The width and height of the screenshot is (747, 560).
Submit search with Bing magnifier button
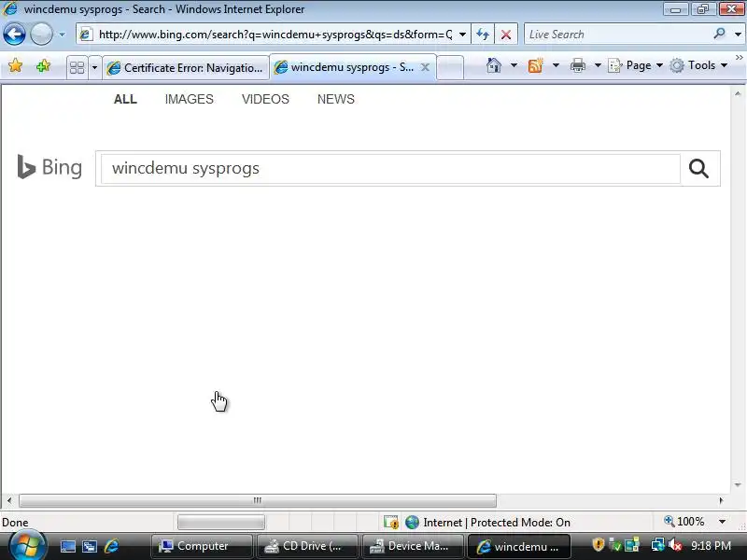pos(698,168)
